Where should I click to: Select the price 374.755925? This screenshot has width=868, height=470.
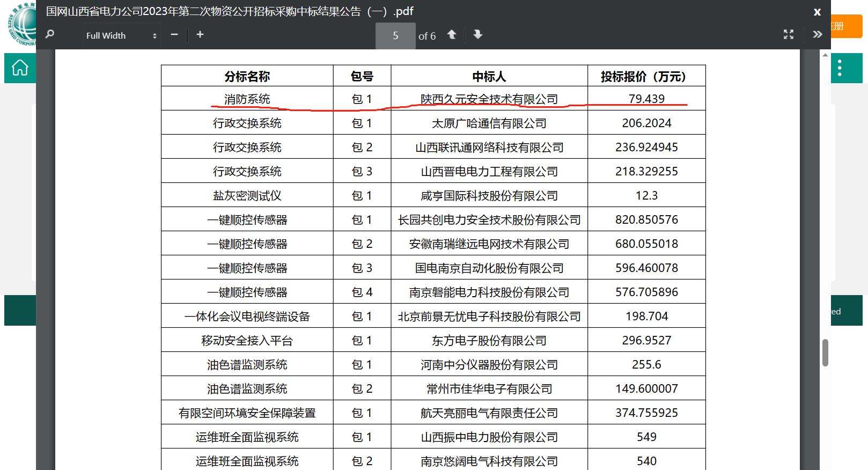coord(646,413)
